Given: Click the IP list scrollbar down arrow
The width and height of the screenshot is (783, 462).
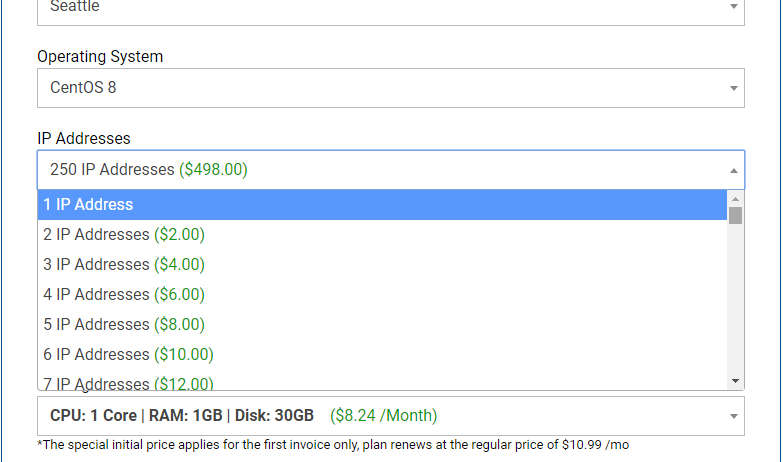Looking at the screenshot, I should tap(735, 381).
